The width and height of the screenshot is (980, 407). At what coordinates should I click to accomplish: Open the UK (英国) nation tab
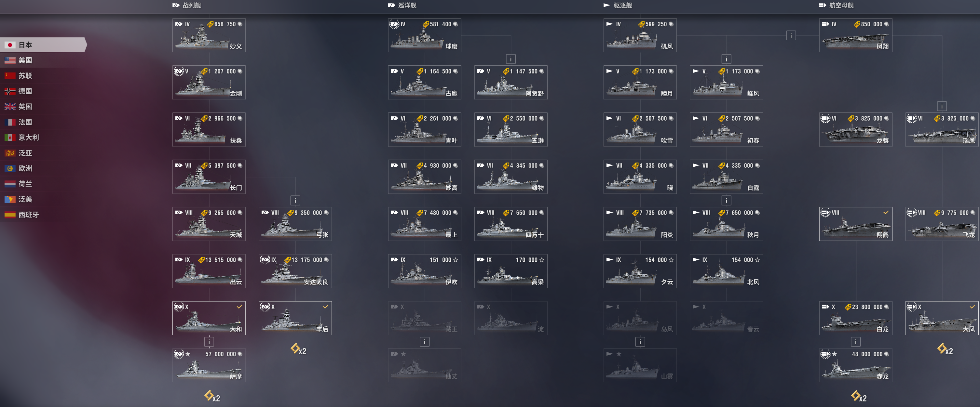(x=43, y=107)
